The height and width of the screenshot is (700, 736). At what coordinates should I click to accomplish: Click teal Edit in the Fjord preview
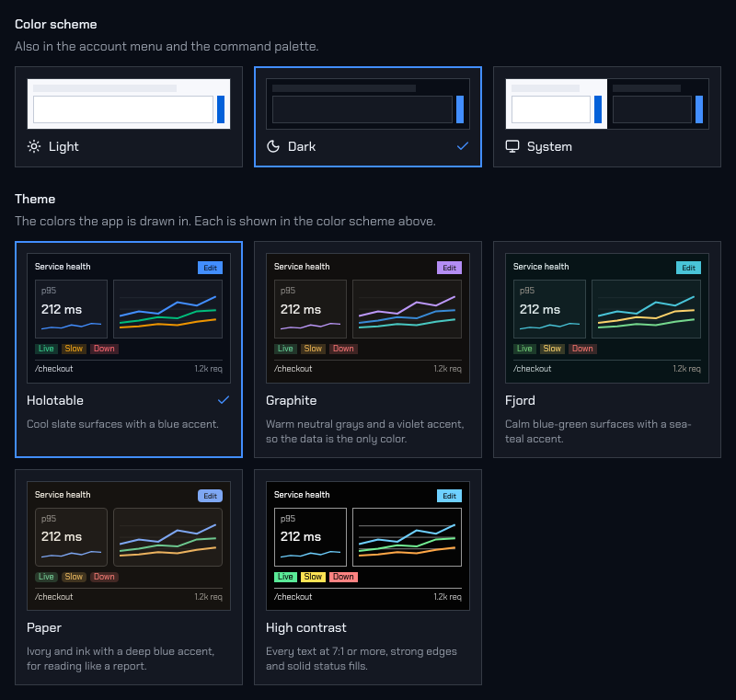coord(688,268)
